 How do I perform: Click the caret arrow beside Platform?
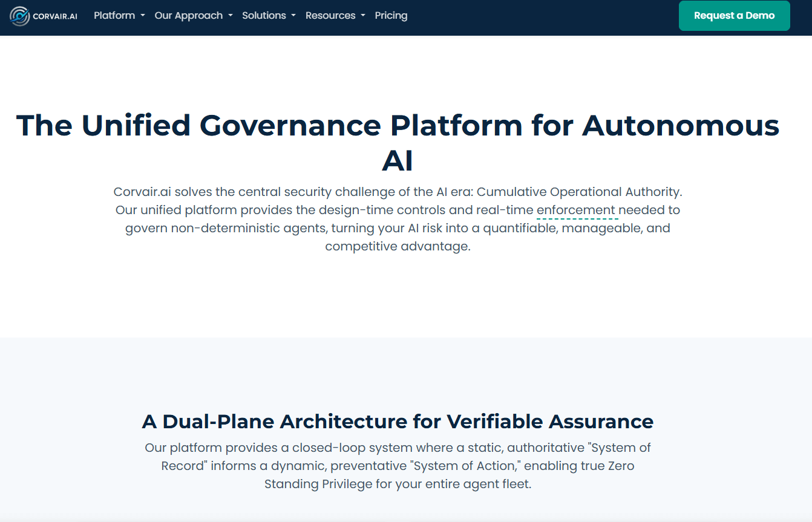click(x=143, y=16)
